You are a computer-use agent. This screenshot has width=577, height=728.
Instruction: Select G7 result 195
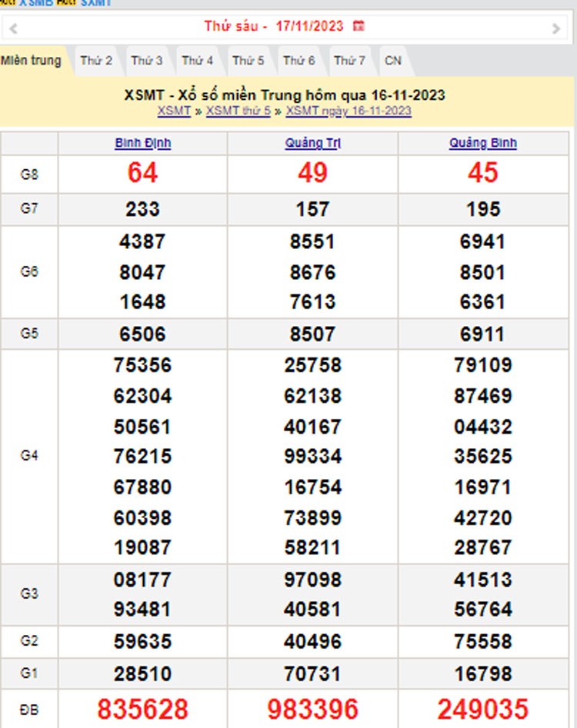[483, 209]
